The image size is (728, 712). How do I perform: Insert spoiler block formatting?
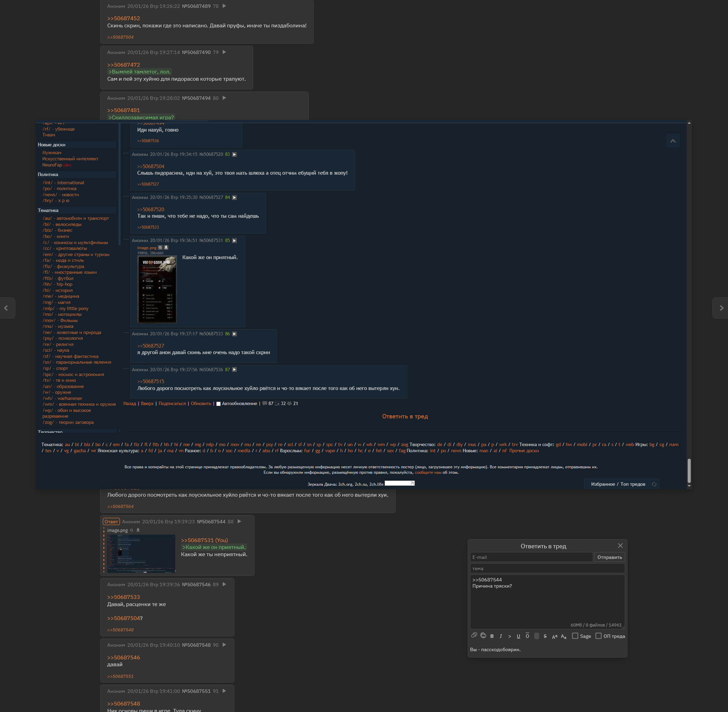(x=536, y=636)
